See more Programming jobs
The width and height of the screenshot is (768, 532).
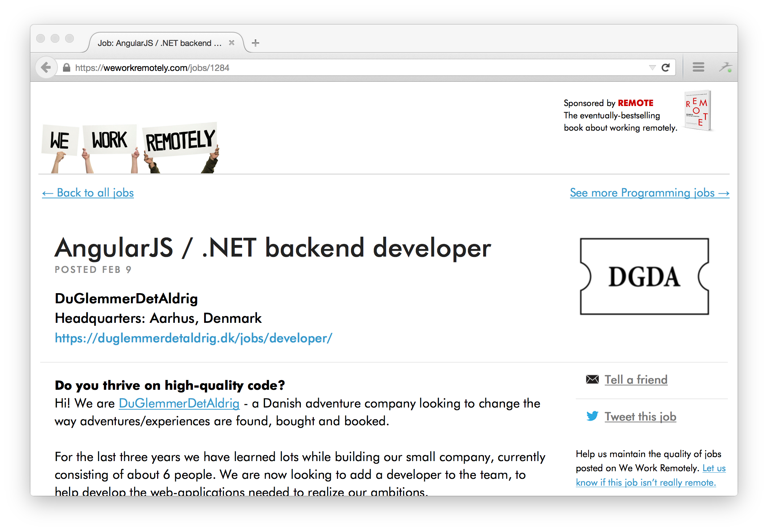(x=650, y=193)
